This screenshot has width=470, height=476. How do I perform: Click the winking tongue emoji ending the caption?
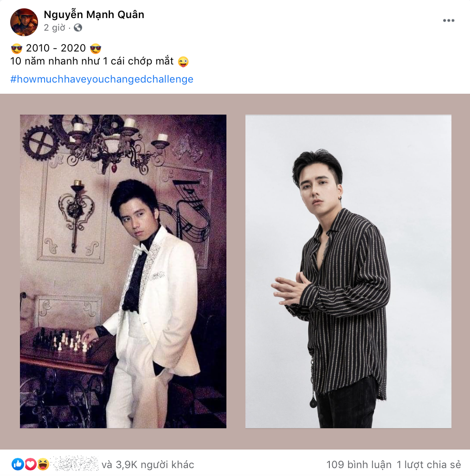coord(183,61)
